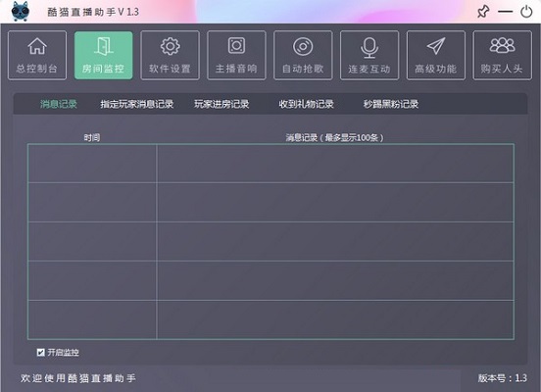Screen dimensions: 541x392
Task: Open the 总控制台 home icon
Action: (x=37, y=47)
